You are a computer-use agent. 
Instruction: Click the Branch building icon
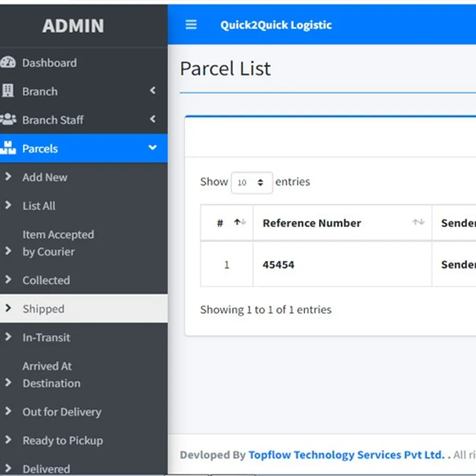(8, 91)
